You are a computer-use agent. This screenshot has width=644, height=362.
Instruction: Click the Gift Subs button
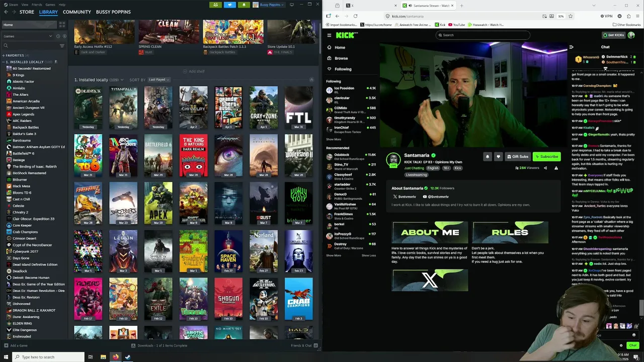pyautogui.click(x=518, y=156)
